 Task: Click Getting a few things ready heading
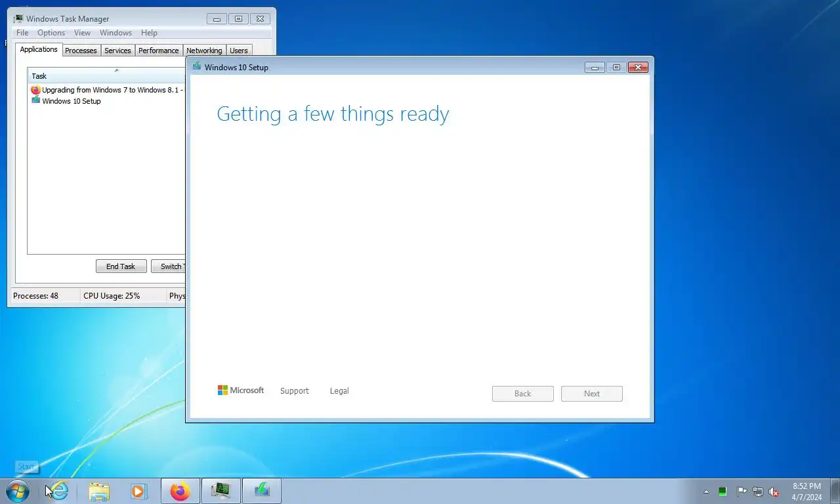point(333,114)
